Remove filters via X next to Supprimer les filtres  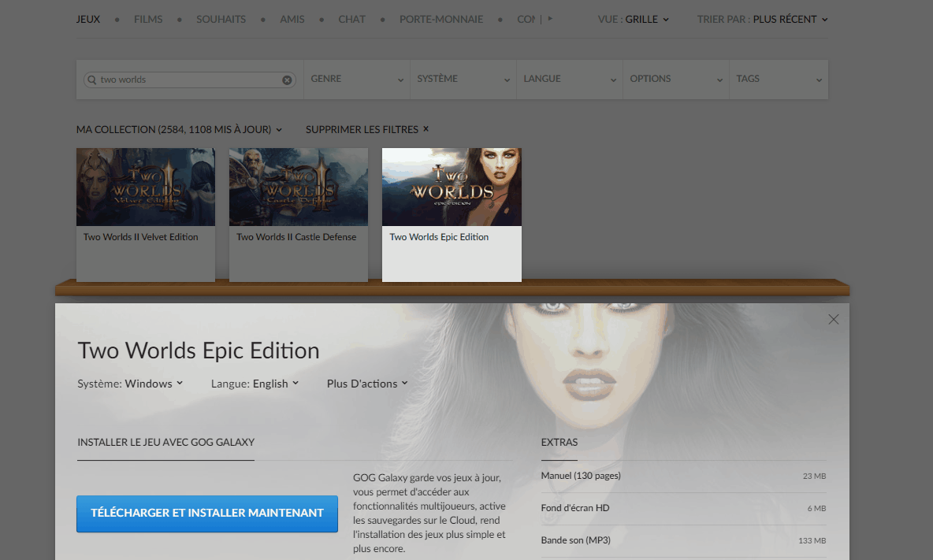click(x=426, y=129)
